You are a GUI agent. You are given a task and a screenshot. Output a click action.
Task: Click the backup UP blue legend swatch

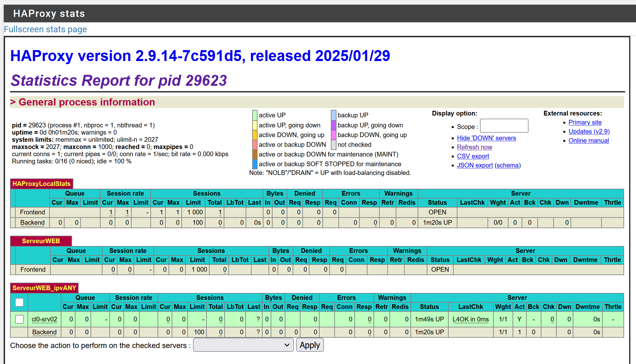[x=334, y=115]
